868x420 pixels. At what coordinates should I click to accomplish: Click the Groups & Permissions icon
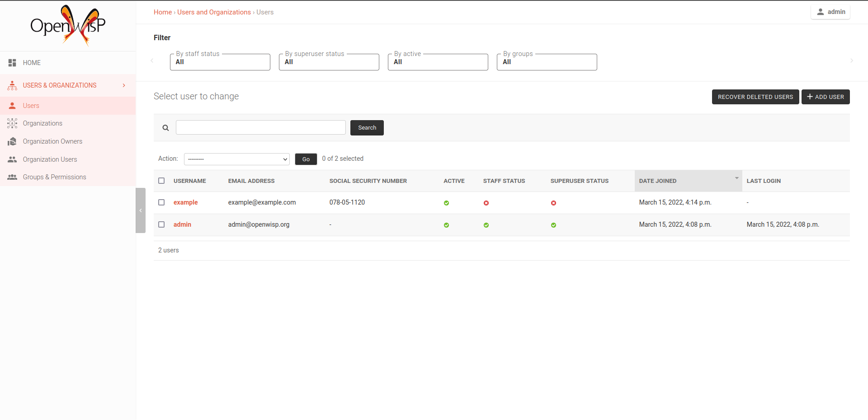[x=12, y=177]
